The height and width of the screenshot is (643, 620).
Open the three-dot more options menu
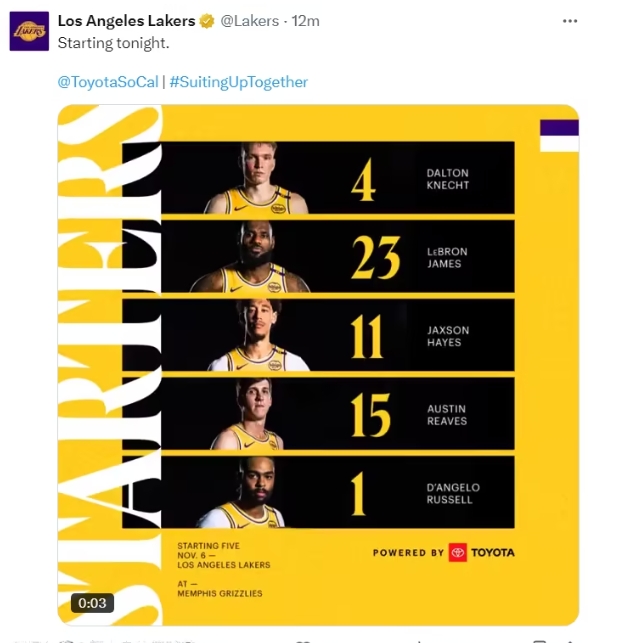coord(570,21)
